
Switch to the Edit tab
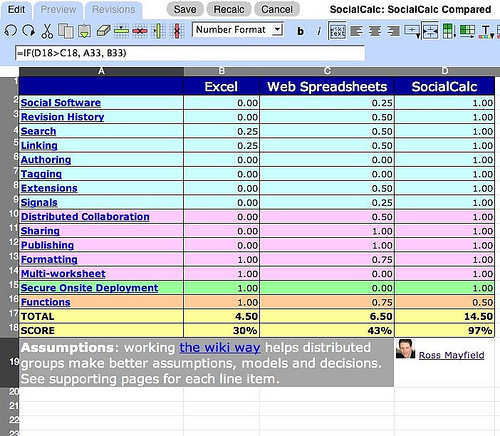(16, 10)
